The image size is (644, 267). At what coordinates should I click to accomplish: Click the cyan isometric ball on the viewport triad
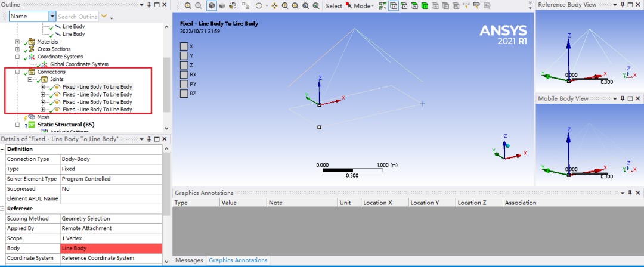507,145
